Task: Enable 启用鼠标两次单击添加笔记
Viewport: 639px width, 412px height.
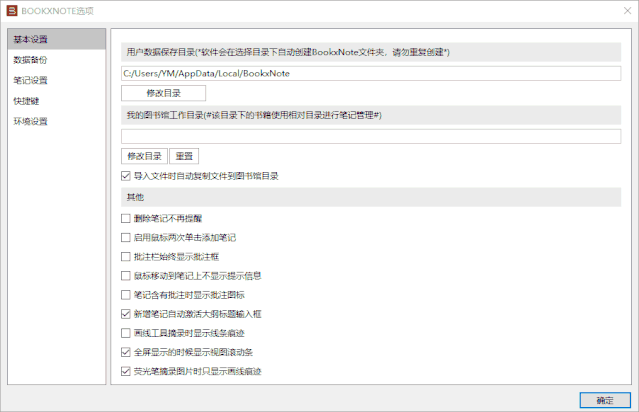Action: [126, 238]
